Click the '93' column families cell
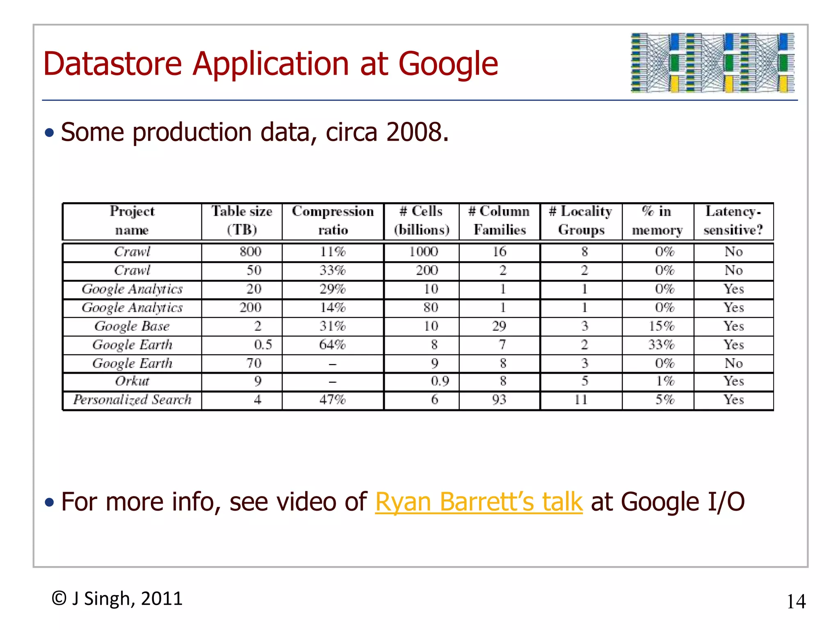 click(500, 399)
